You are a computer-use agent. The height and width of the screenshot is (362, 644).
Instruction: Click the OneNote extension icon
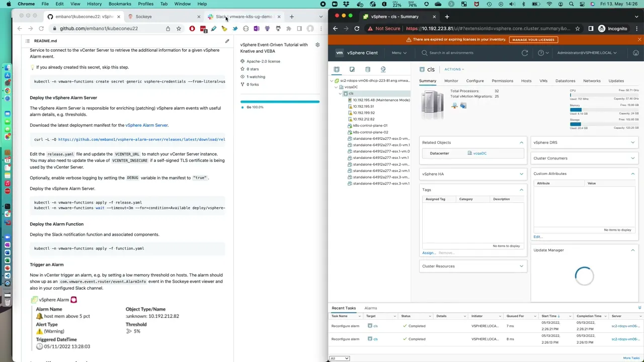[x=256, y=29]
